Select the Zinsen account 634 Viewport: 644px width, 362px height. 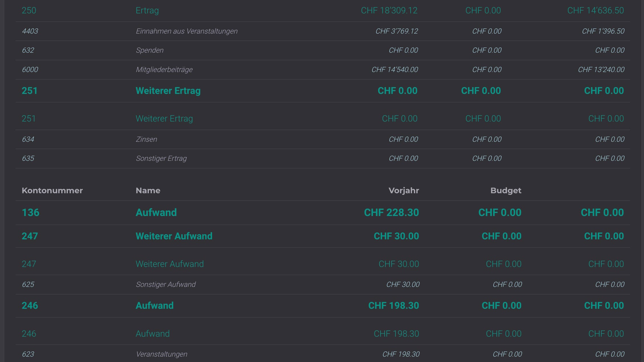click(146, 139)
